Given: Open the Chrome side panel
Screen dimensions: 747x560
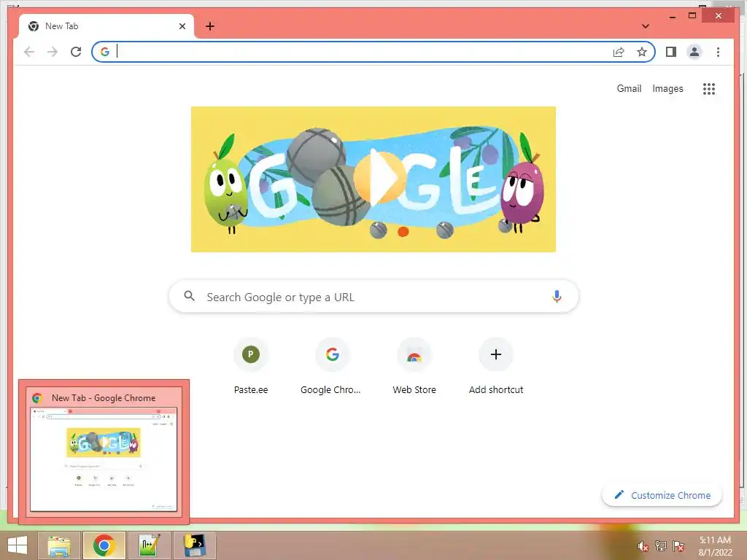Looking at the screenshot, I should 671,52.
